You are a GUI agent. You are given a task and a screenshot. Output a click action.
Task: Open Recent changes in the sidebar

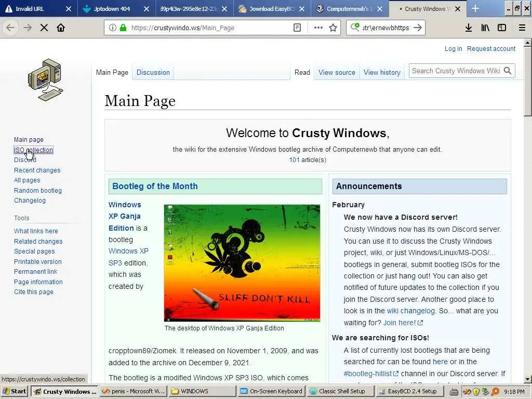click(x=37, y=170)
